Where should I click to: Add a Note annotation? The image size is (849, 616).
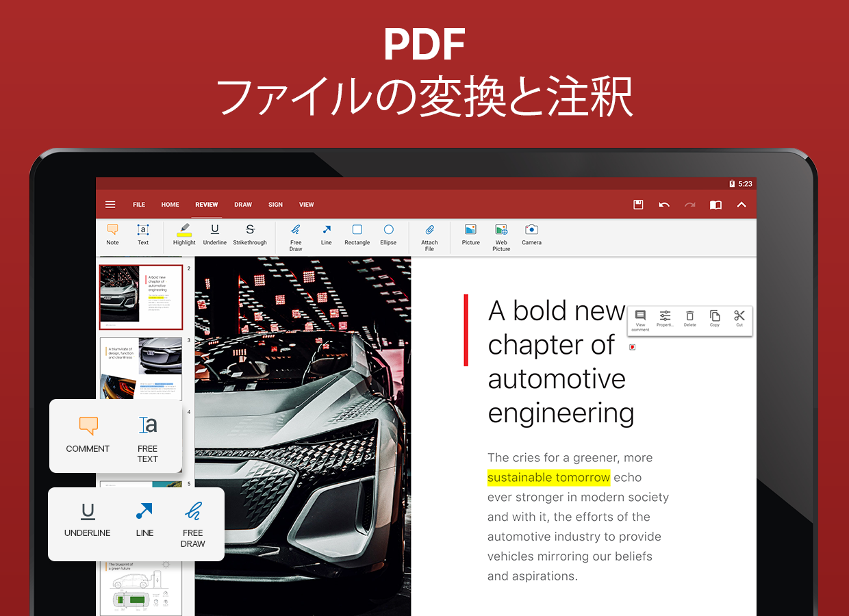point(112,235)
